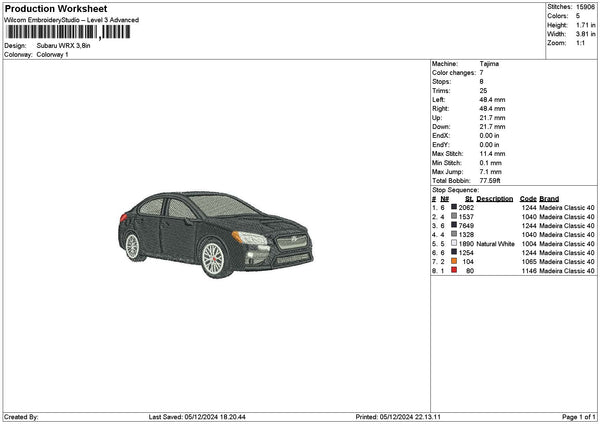
Task: Click stitch count 7649 in row 3
Action: 466,226
